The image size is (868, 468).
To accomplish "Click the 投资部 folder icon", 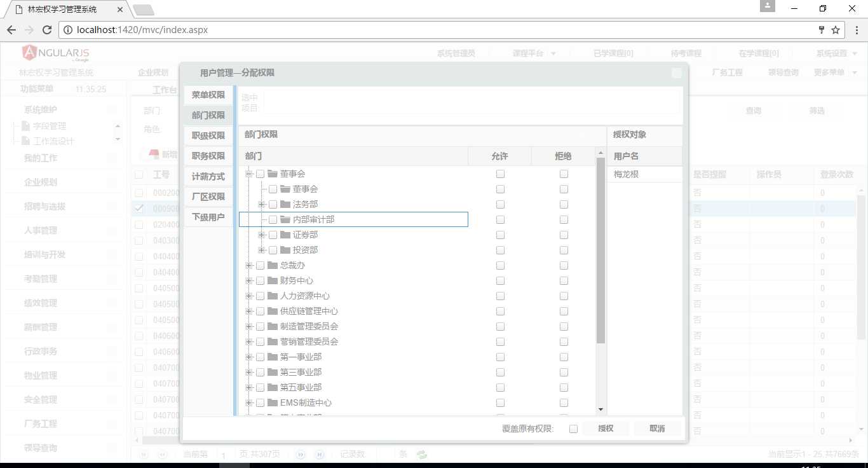I will 285,250.
